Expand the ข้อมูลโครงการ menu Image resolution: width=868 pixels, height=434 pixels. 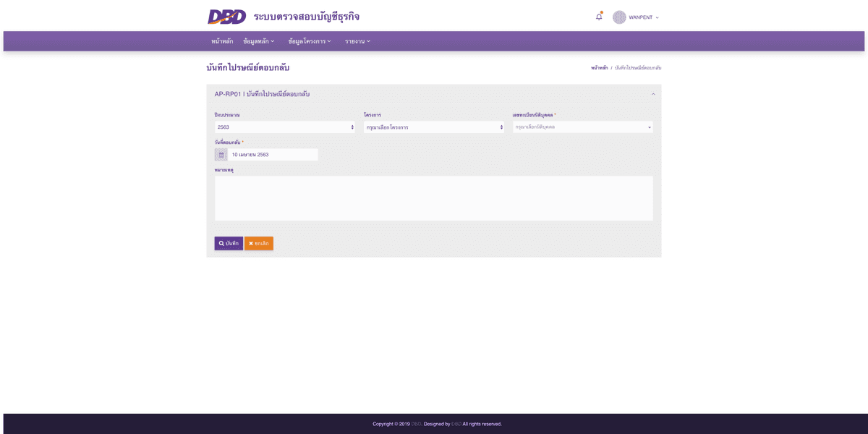coord(310,41)
